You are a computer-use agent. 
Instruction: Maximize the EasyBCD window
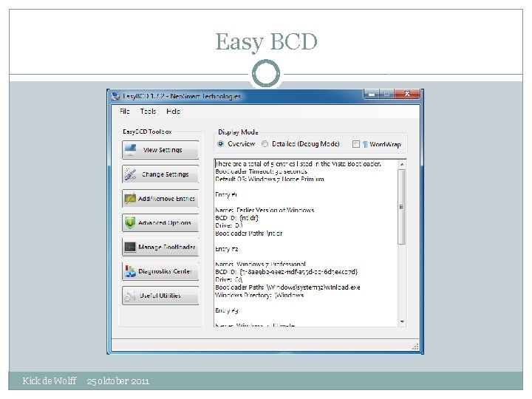click(x=386, y=94)
